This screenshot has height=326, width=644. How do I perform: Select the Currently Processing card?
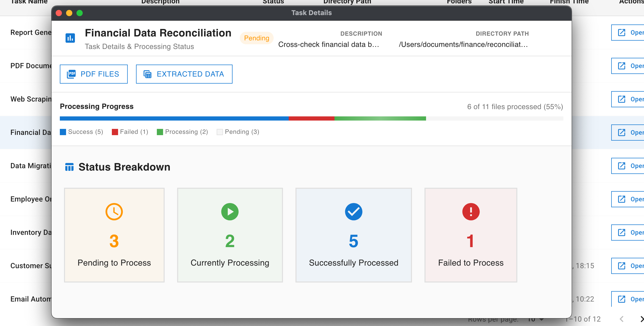coord(230,235)
